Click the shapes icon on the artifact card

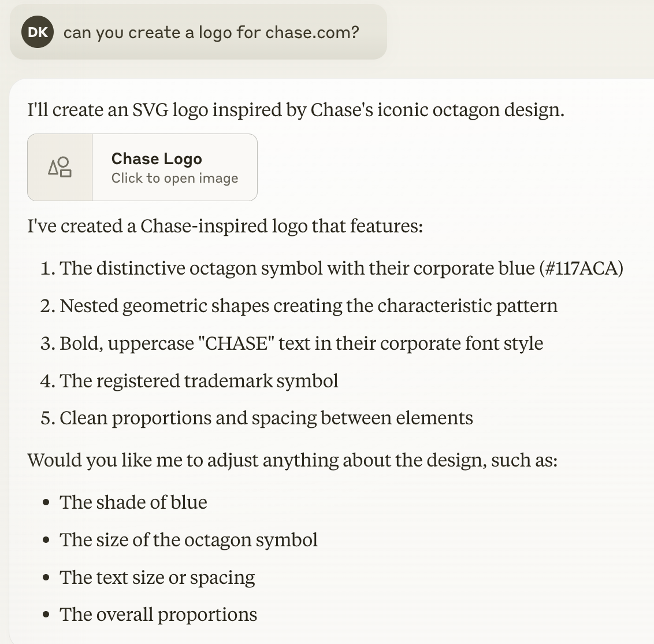(x=60, y=167)
